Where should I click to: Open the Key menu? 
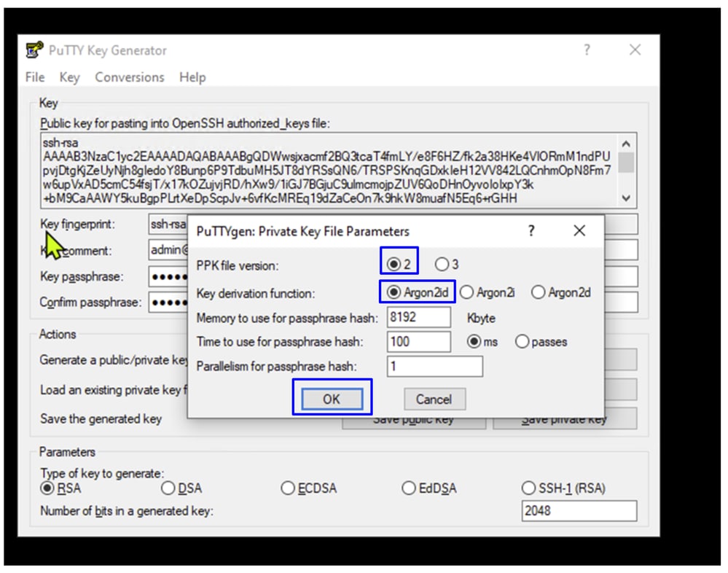70,77
